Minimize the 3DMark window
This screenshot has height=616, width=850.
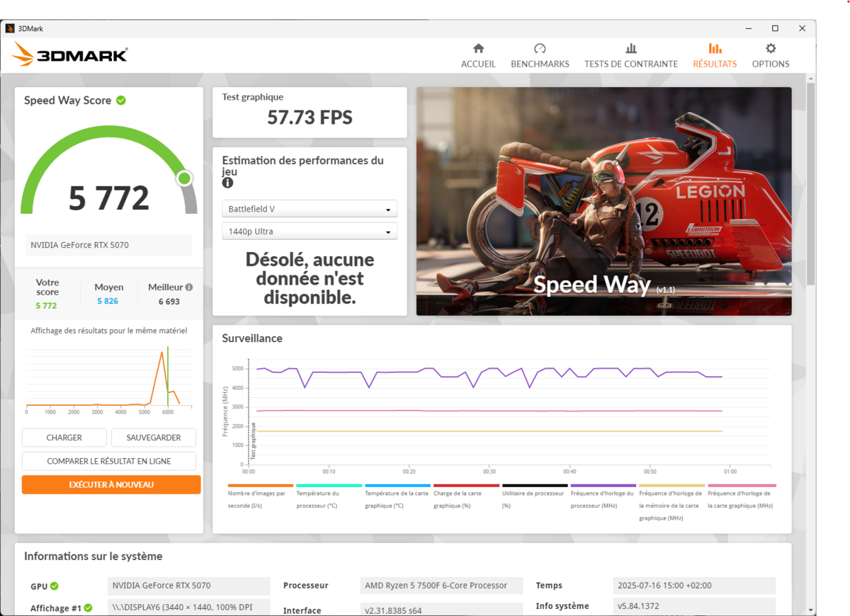(x=749, y=28)
